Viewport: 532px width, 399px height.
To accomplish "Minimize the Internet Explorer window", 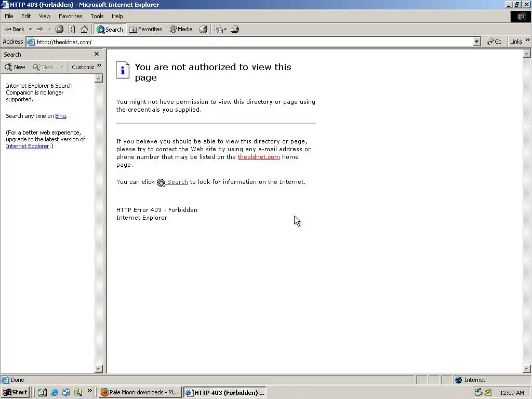I will point(509,5).
